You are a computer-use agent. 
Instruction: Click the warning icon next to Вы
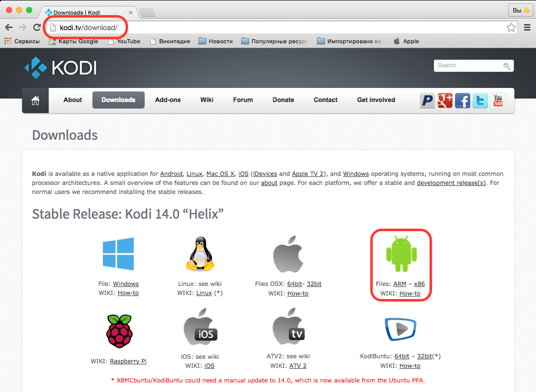pos(527,10)
